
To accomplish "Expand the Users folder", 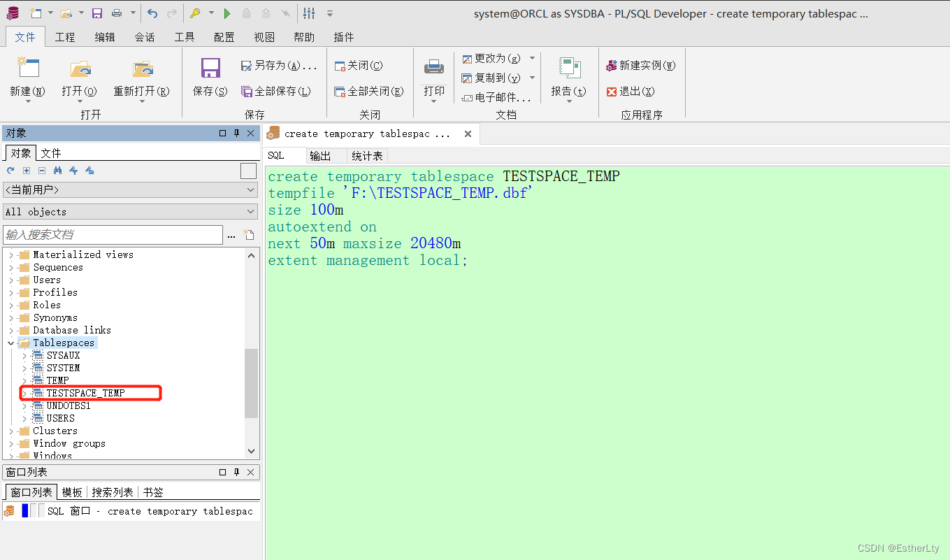I will click(x=11, y=280).
